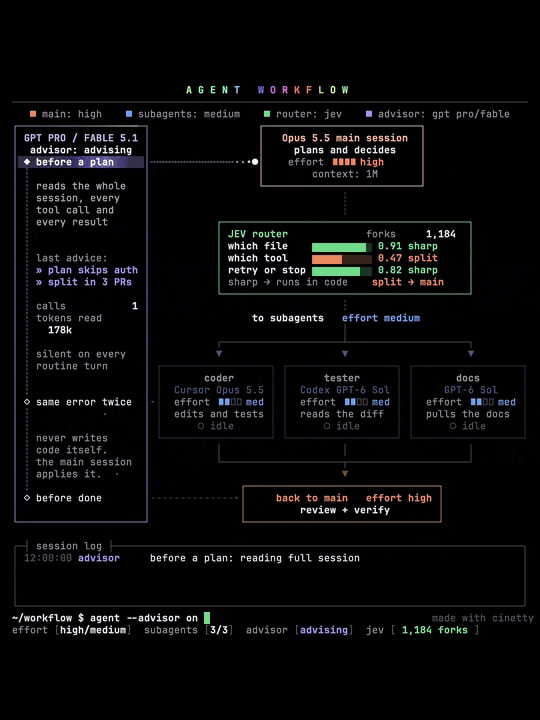Click the 'Cursor Opus 5.5' model name

(x=219, y=390)
